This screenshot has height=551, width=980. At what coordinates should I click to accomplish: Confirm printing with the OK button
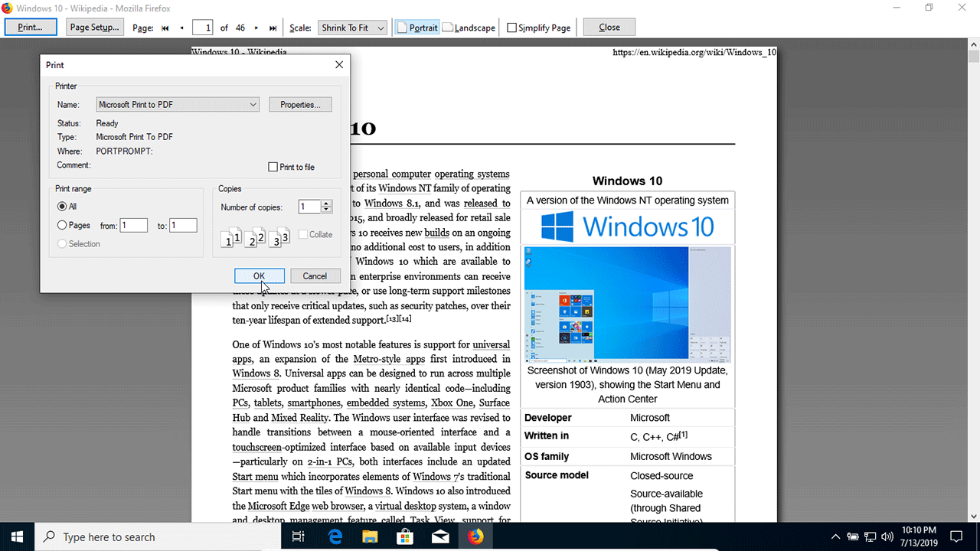[x=260, y=275]
